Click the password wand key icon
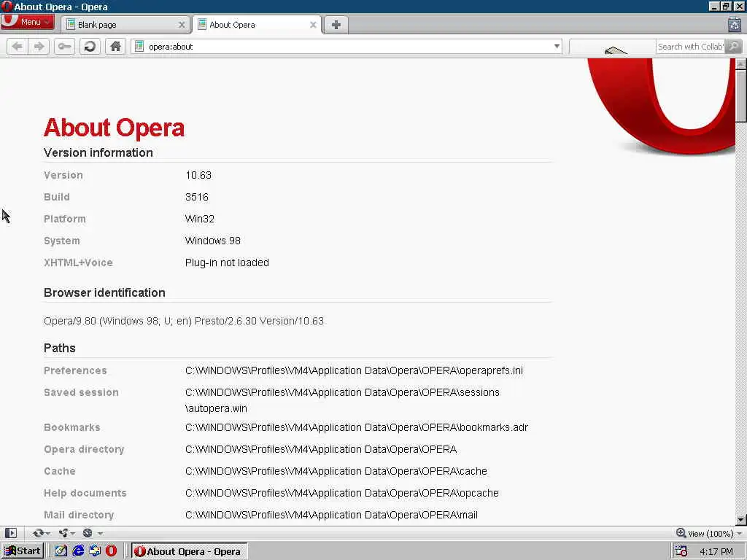 tap(64, 46)
